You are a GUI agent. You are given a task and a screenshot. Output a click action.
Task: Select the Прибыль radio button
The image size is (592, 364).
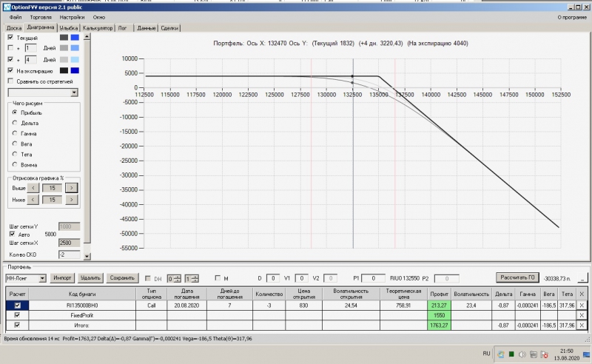15,112
